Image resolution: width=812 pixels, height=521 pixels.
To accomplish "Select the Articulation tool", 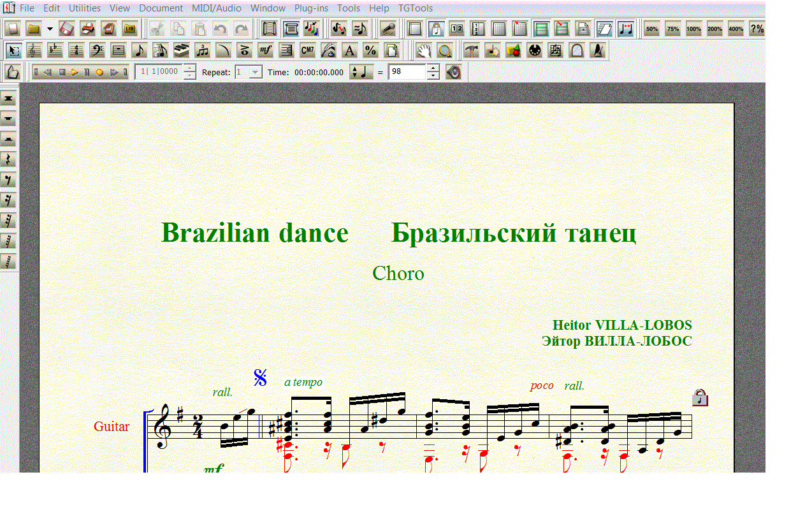I will [x=245, y=50].
